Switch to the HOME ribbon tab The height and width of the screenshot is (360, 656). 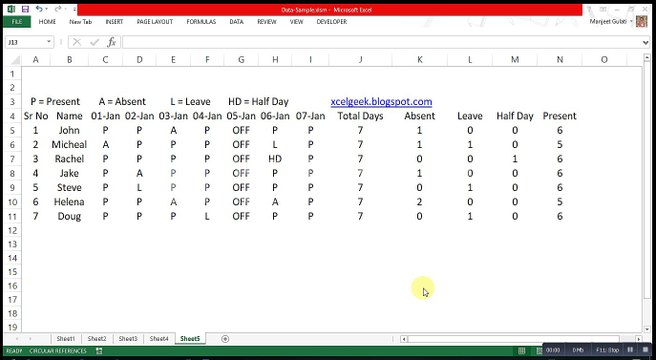[x=47, y=22]
